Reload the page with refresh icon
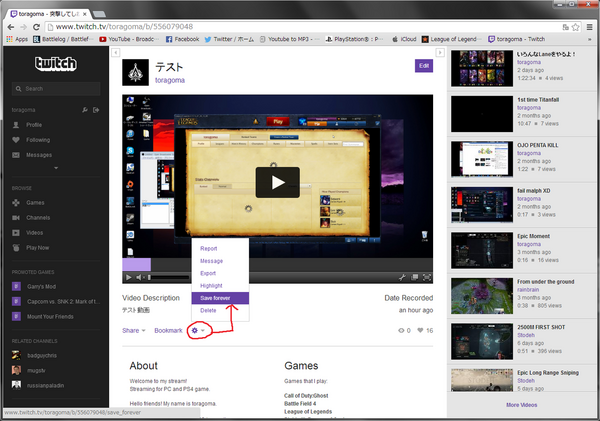Viewport: 600px width, 421px height. (x=36, y=27)
